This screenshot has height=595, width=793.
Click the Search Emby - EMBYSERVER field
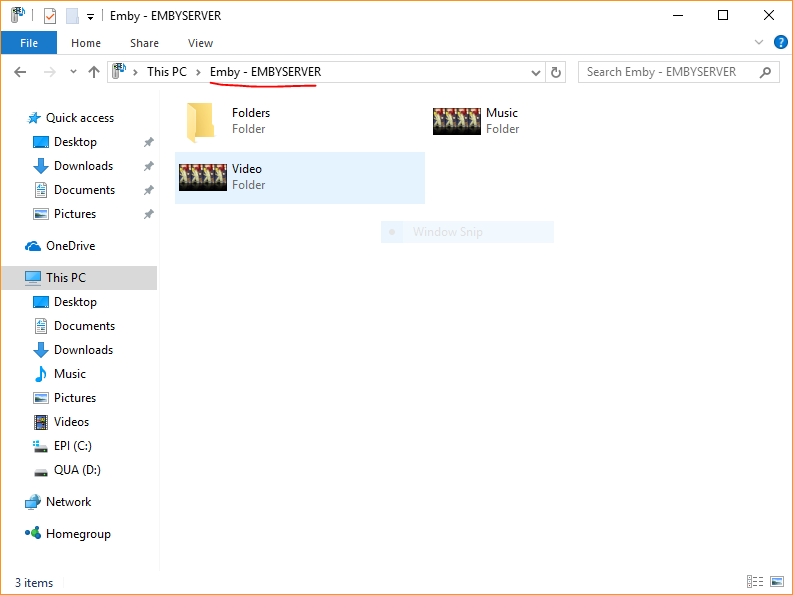pyautogui.click(x=679, y=72)
